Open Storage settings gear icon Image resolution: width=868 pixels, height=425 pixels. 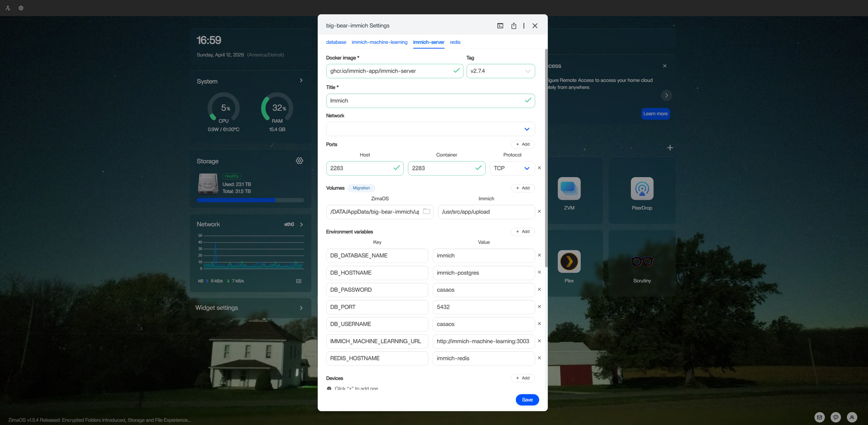coord(299,161)
